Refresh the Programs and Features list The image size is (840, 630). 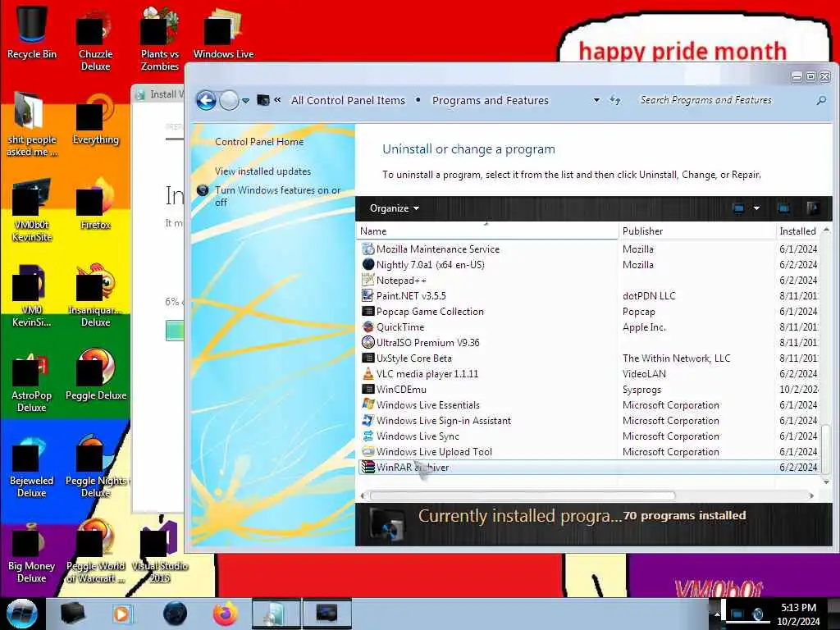615,100
